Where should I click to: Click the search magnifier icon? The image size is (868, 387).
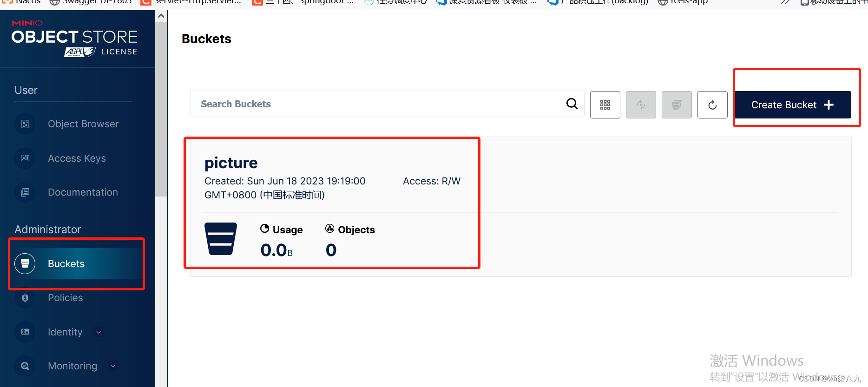[x=572, y=104]
